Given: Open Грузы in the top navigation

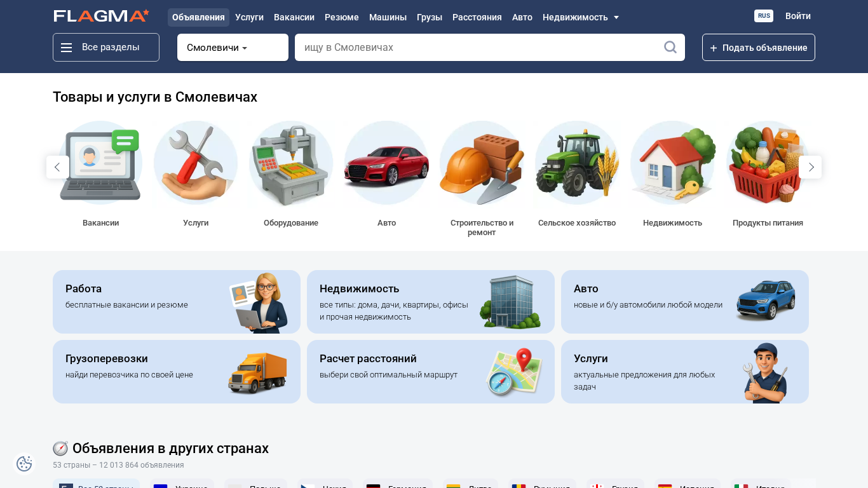Looking at the screenshot, I should point(430,17).
